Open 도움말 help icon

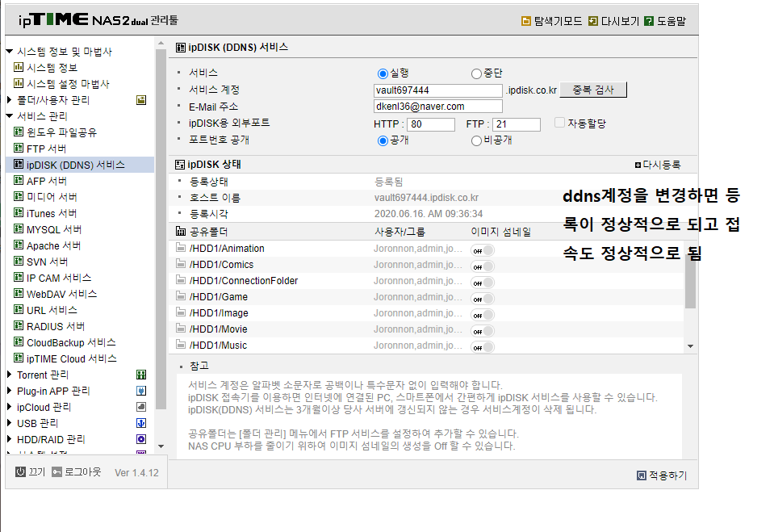[649, 21]
